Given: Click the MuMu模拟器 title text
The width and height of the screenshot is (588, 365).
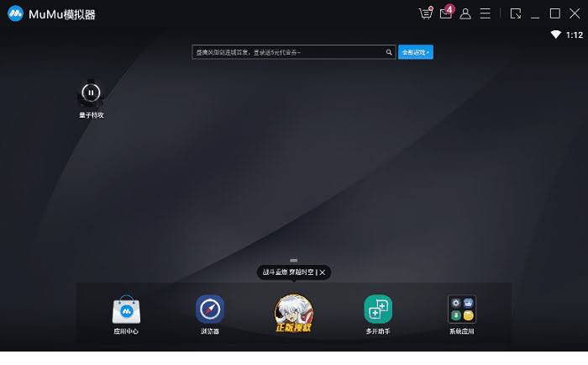Looking at the screenshot, I should pos(62,14).
